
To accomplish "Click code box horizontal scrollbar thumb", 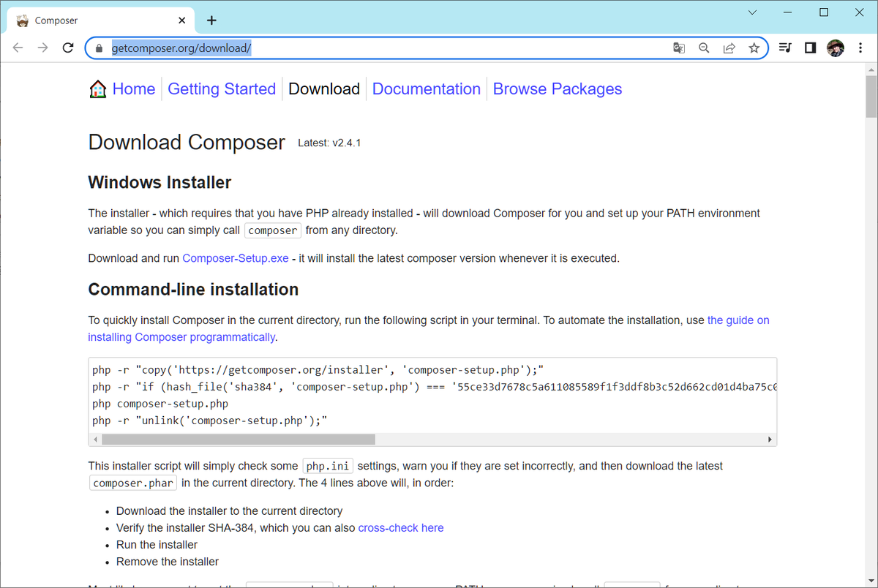I will 239,440.
